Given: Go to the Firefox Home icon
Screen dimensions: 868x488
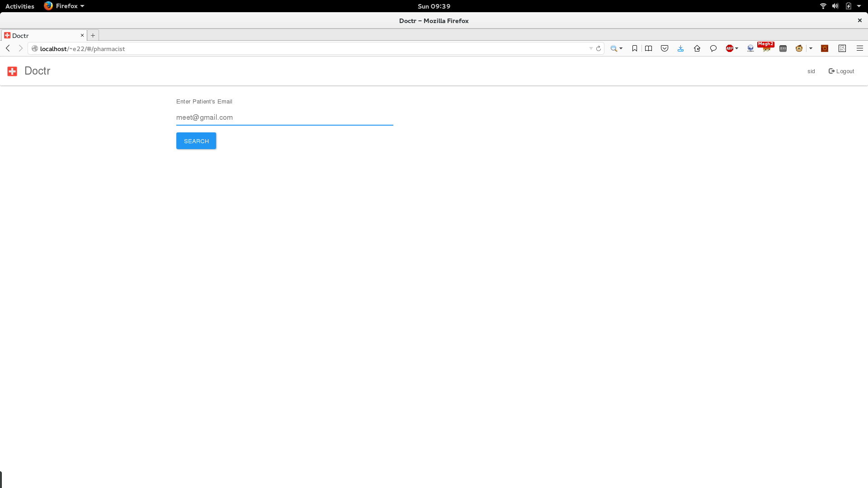Looking at the screenshot, I should tap(697, 48).
